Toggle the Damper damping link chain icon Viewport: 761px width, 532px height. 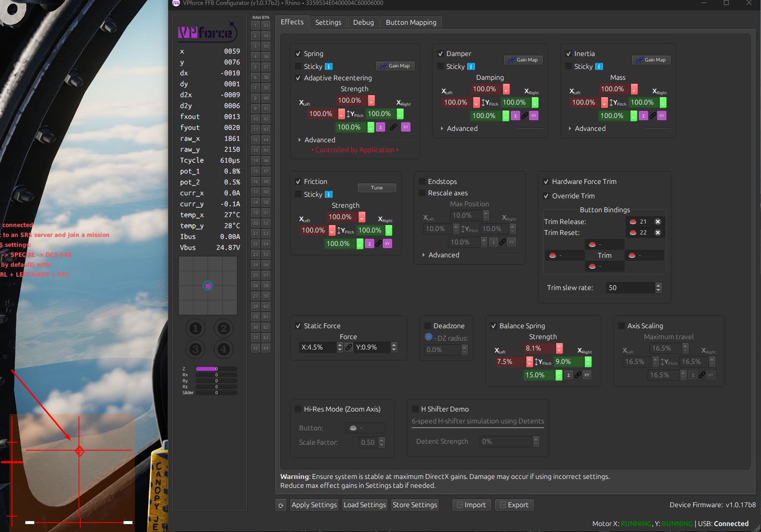click(525, 116)
